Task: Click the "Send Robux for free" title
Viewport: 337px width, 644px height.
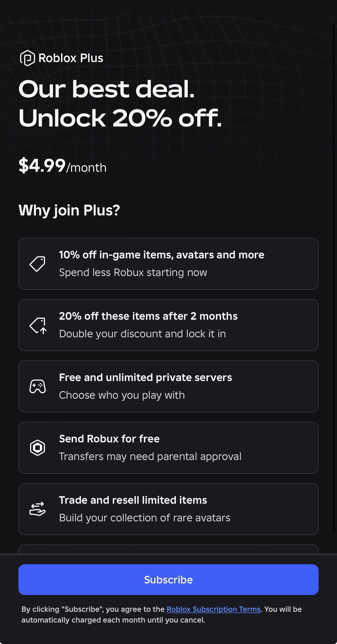Action: point(109,439)
